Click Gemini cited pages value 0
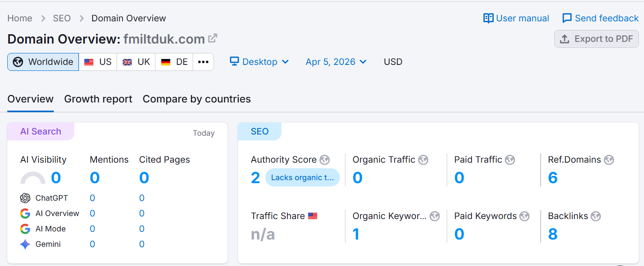The height and width of the screenshot is (266, 644). click(x=142, y=244)
